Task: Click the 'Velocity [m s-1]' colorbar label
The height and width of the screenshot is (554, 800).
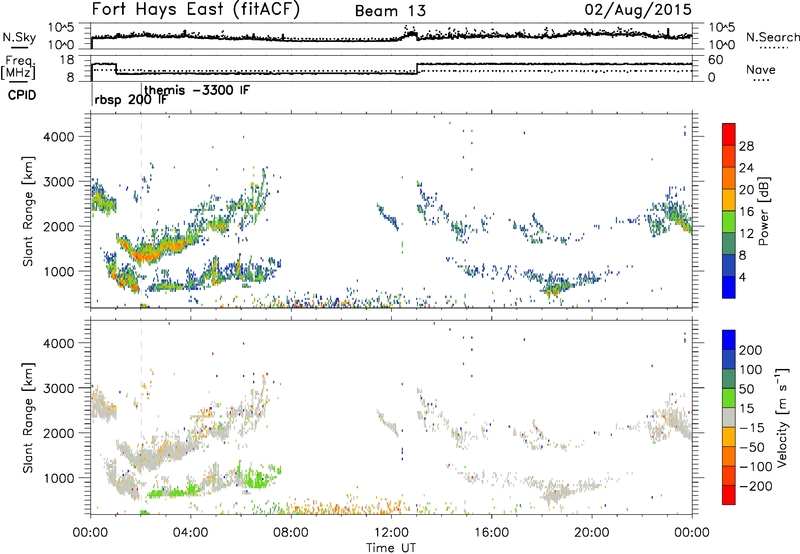Action: point(782,417)
